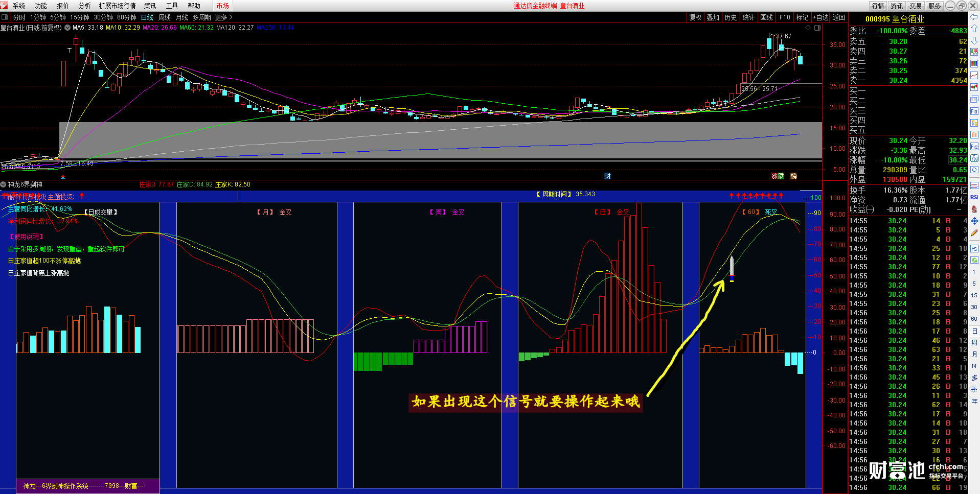Open the dropdown arrow beside 皇台酒业(日线,前复权)
The height and width of the screenshot is (494, 980).
67,28
